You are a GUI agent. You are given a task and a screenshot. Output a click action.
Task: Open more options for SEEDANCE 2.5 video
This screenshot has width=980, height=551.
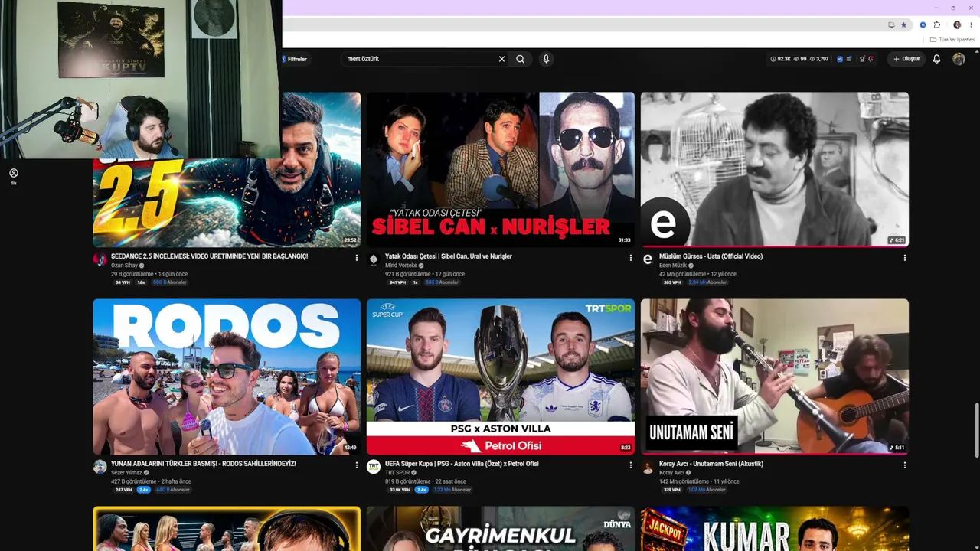pyautogui.click(x=356, y=258)
